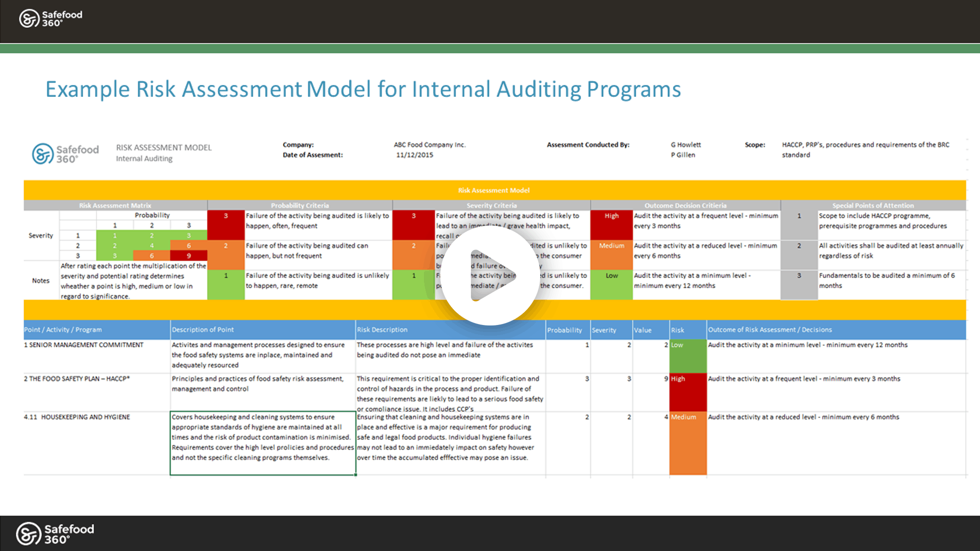Image resolution: width=980 pixels, height=551 pixels.
Task: Play the video with center play button
Action: click(489, 275)
